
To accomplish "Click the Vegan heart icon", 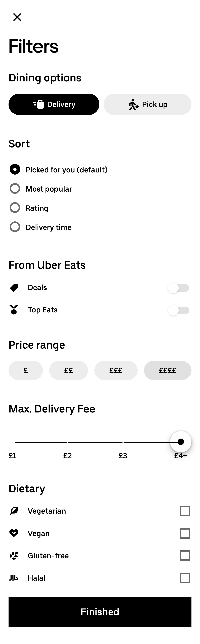I will (x=14, y=533).
